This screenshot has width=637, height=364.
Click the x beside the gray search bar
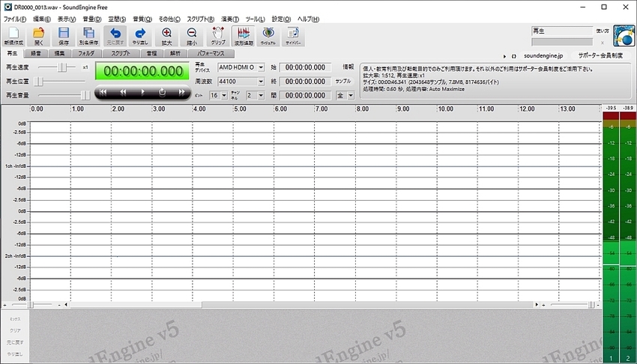[603, 42]
